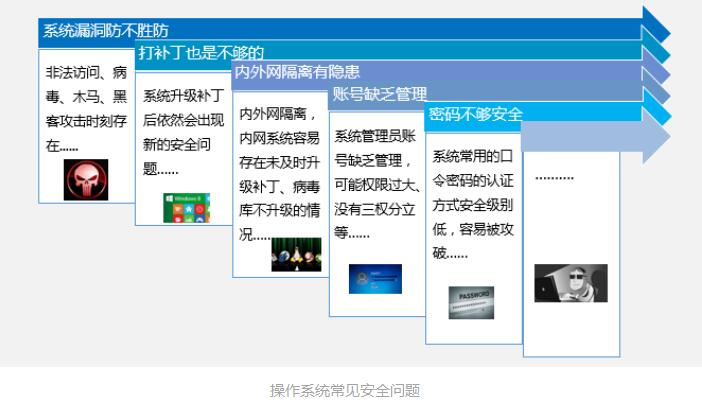Click the Windows 8 logo image
The height and width of the screenshot is (403, 702).
pyautogui.click(x=186, y=207)
